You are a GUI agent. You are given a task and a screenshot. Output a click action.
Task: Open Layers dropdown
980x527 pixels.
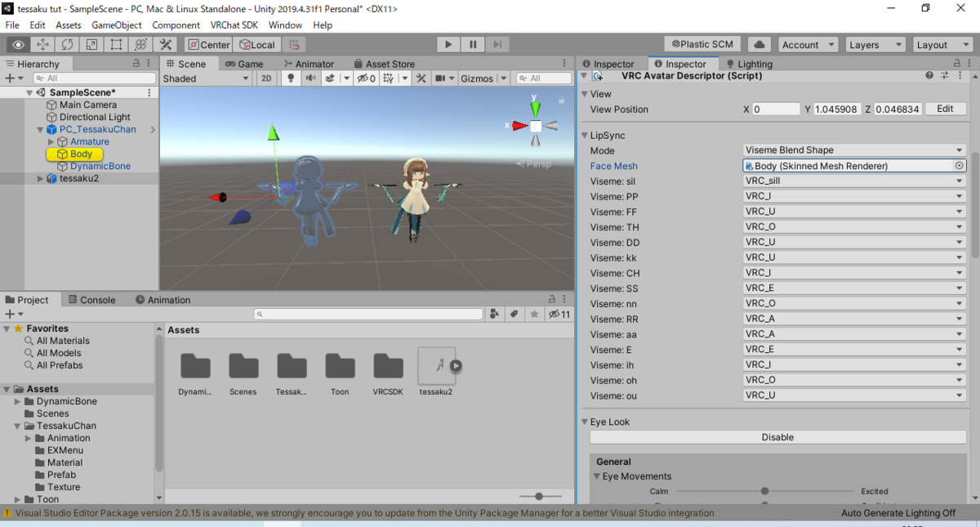(x=875, y=45)
